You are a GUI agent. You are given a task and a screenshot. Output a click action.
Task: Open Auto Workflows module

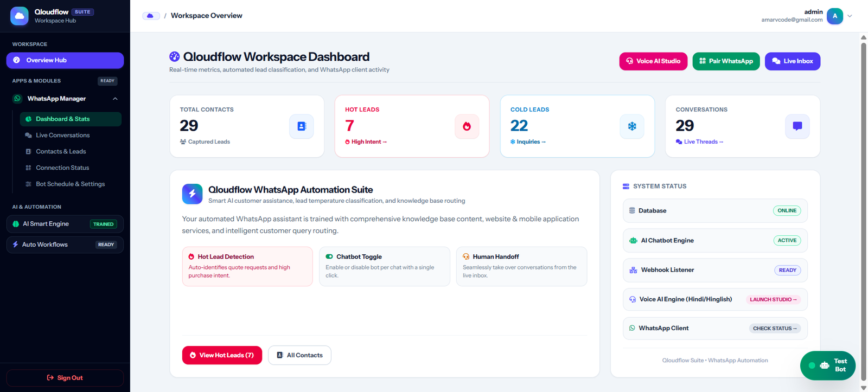click(x=65, y=245)
